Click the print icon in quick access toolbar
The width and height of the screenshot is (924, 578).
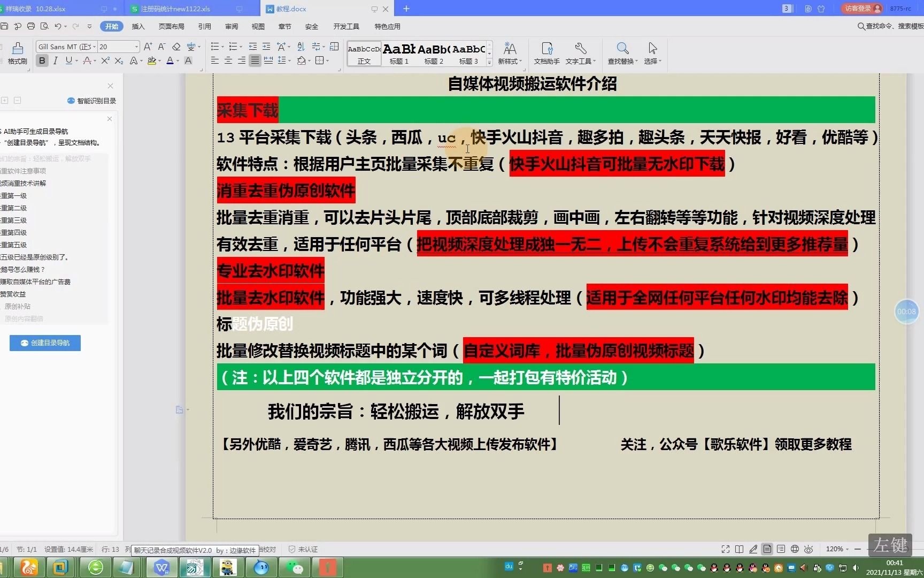coord(31,26)
